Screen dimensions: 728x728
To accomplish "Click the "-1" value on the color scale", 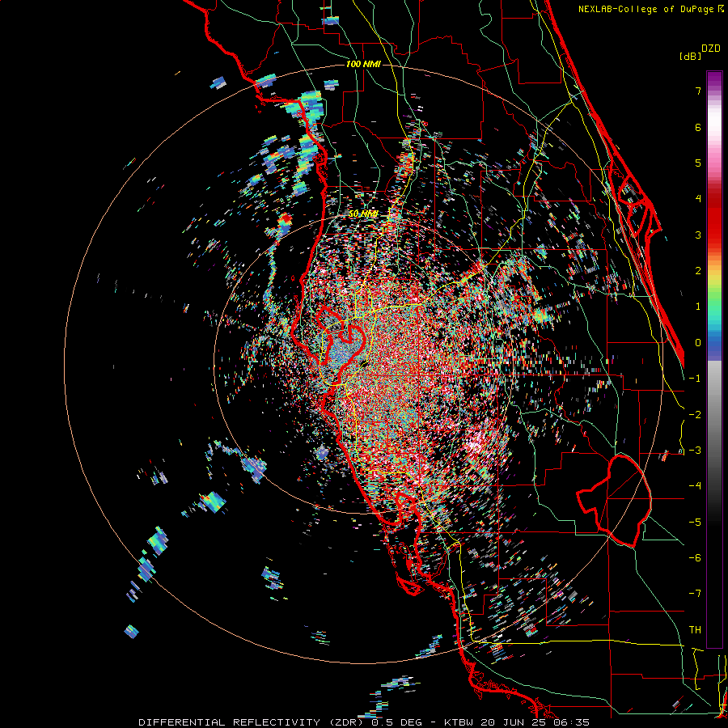I will pos(695,379).
